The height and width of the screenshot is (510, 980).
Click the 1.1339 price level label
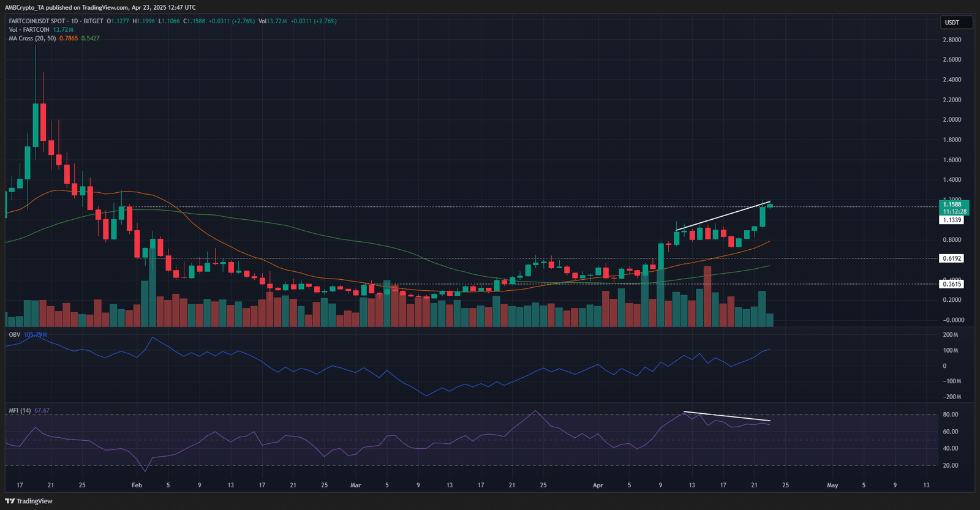[951, 220]
